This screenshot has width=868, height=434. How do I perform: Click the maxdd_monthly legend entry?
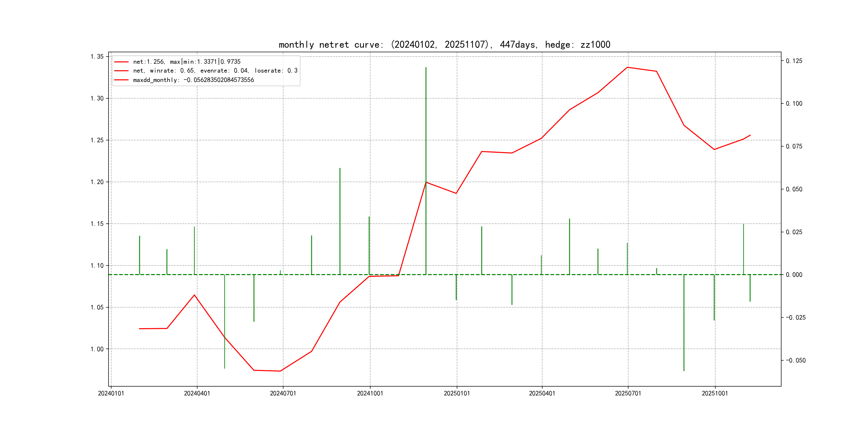[x=193, y=80]
